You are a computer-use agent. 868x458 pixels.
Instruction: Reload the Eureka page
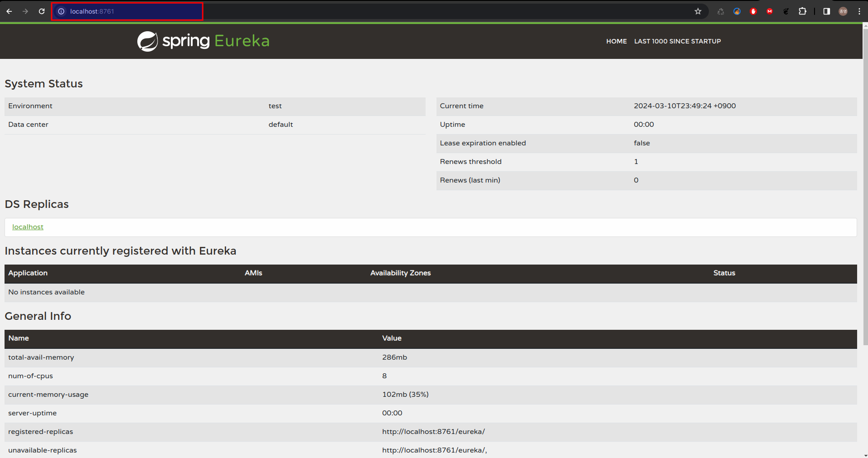(42, 11)
